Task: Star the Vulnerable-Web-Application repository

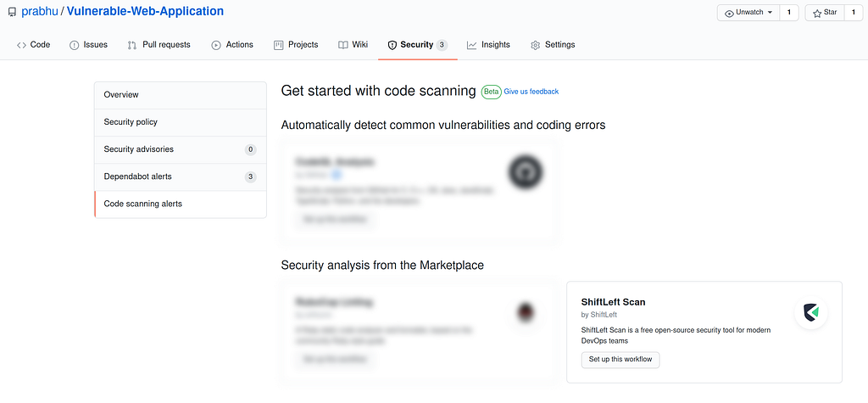Action: pyautogui.click(x=824, y=13)
